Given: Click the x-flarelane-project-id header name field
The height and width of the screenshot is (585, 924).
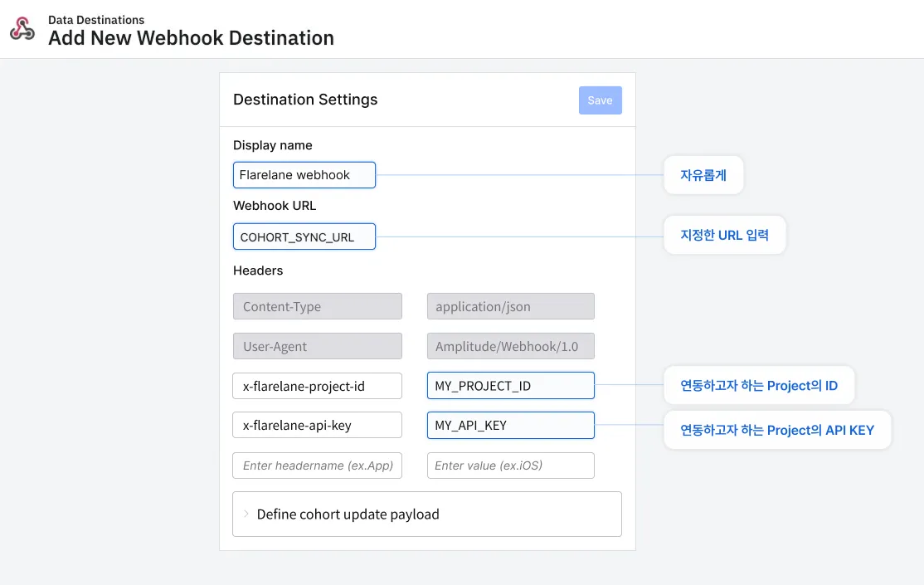Looking at the screenshot, I should click(x=318, y=386).
